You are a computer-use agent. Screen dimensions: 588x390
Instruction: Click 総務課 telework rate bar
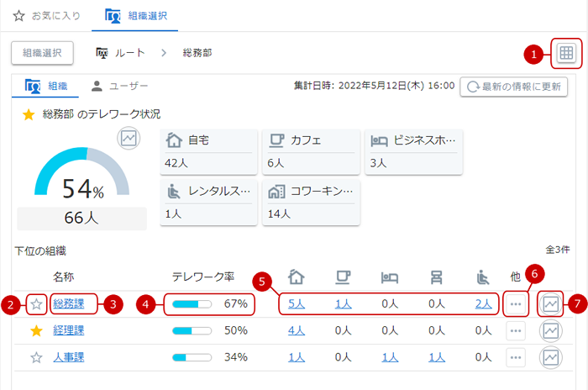coord(192,304)
